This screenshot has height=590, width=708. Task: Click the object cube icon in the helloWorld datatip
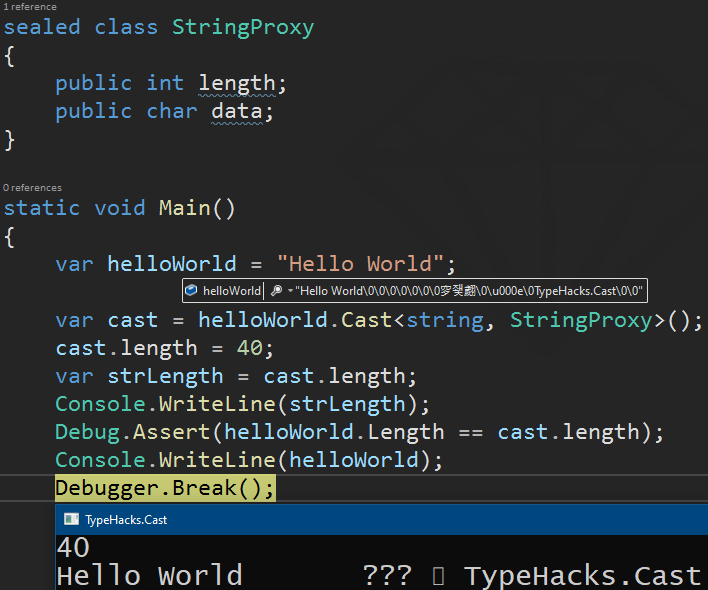click(x=191, y=290)
